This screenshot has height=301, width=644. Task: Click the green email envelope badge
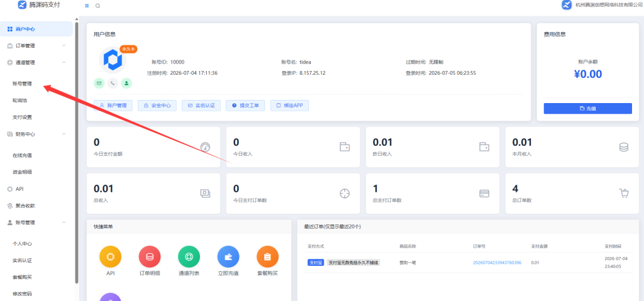(99, 84)
